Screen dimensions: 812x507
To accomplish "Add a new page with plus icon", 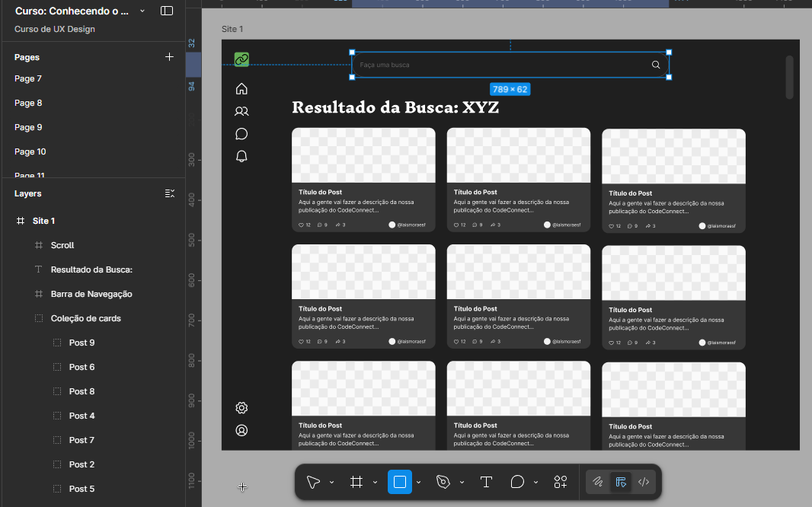I will click(x=169, y=57).
